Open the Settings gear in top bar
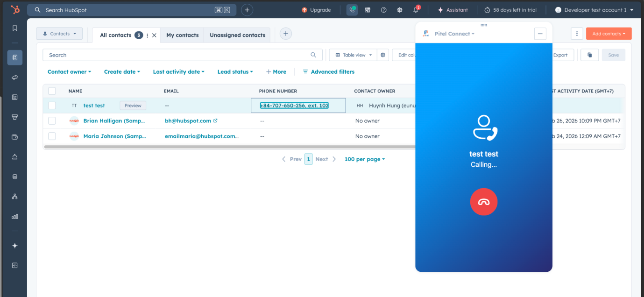The height and width of the screenshot is (297, 644). pyautogui.click(x=399, y=10)
